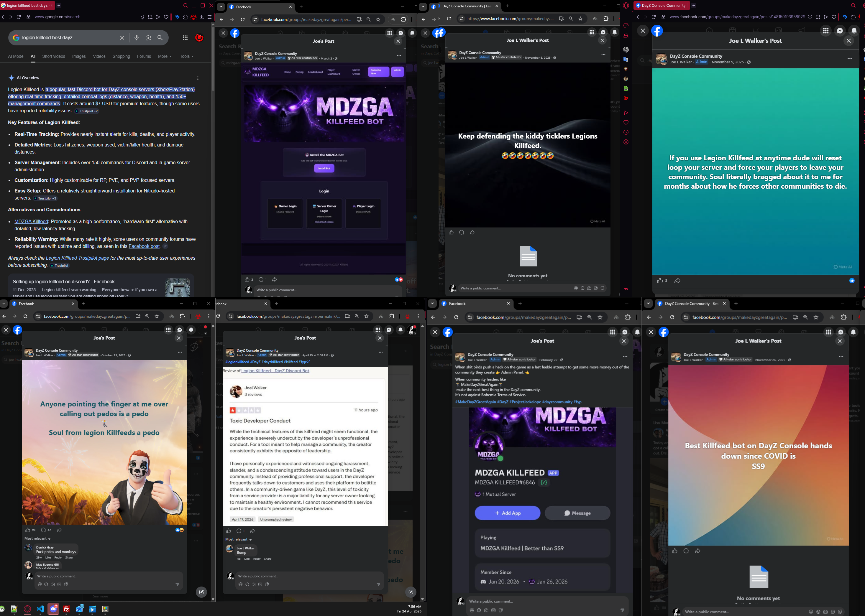Like Derrick Gray's comment
This screenshot has width=865, height=616.
pyautogui.click(x=48, y=558)
